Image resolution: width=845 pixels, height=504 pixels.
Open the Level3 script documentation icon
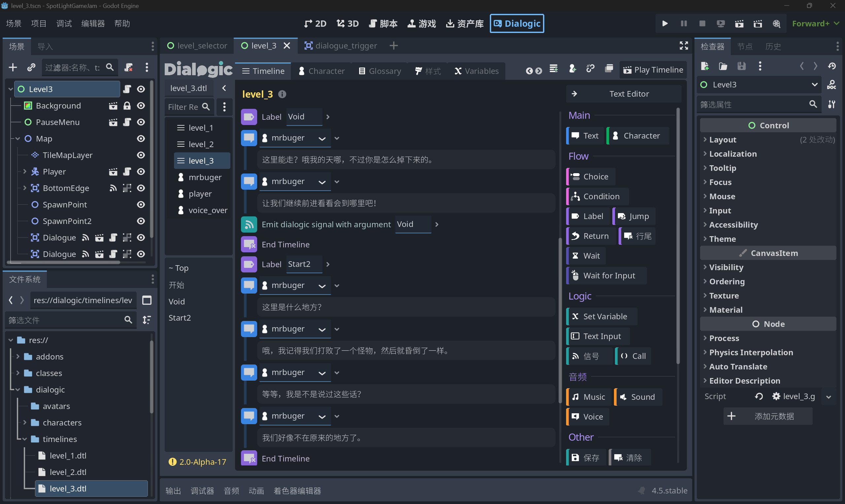(831, 84)
